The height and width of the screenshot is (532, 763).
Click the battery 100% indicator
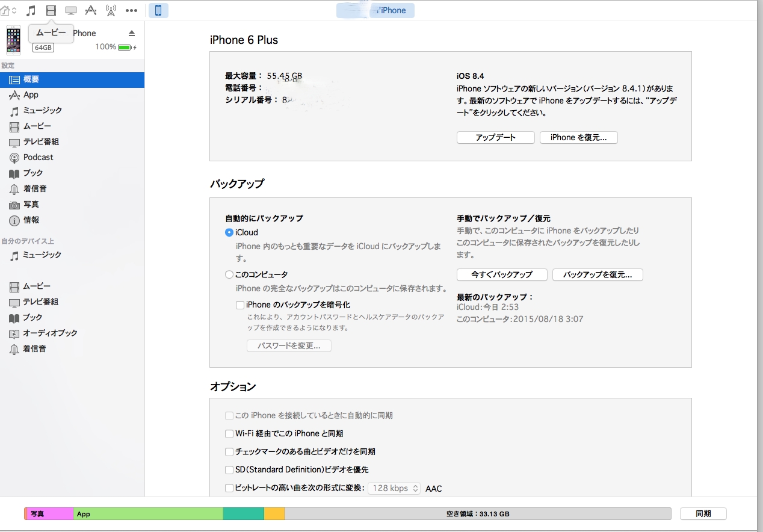pyautogui.click(x=116, y=47)
